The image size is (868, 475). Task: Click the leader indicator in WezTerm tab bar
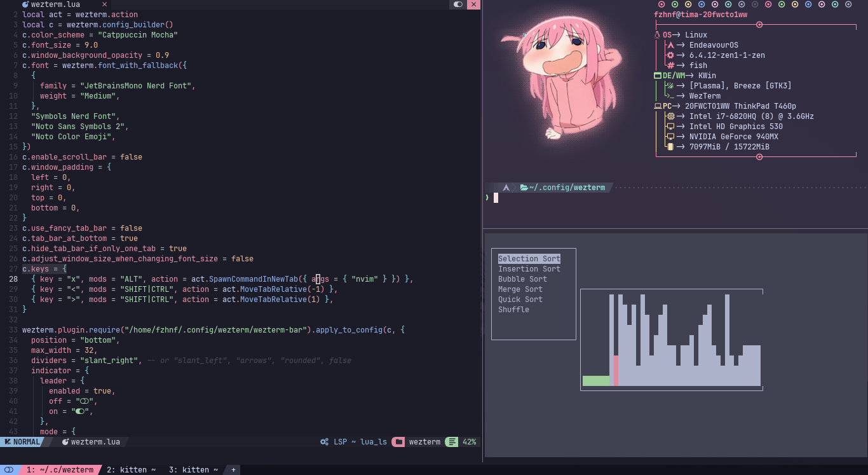click(x=9, y=470)
